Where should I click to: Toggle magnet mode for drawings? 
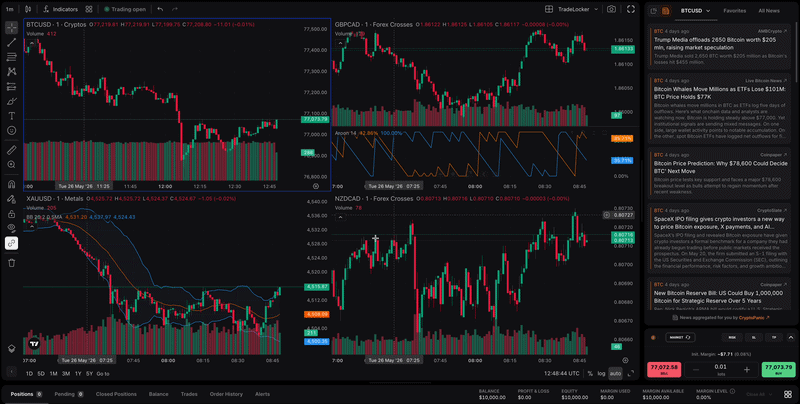click(11, 184)
